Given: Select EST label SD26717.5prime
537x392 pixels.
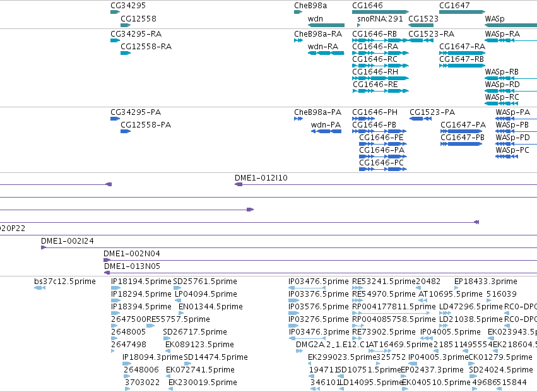Looking at the screenshot, I should [195, 332].
